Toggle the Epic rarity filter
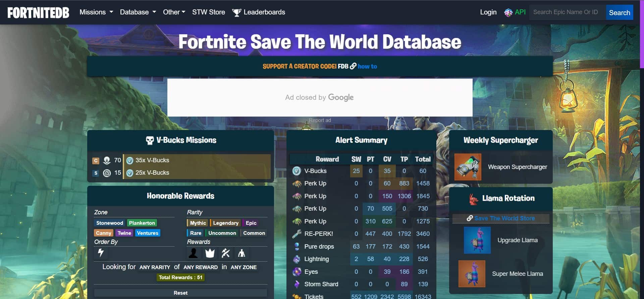Image resolution: width=644 pixels, height=299 pixels. tap(251, 223)
